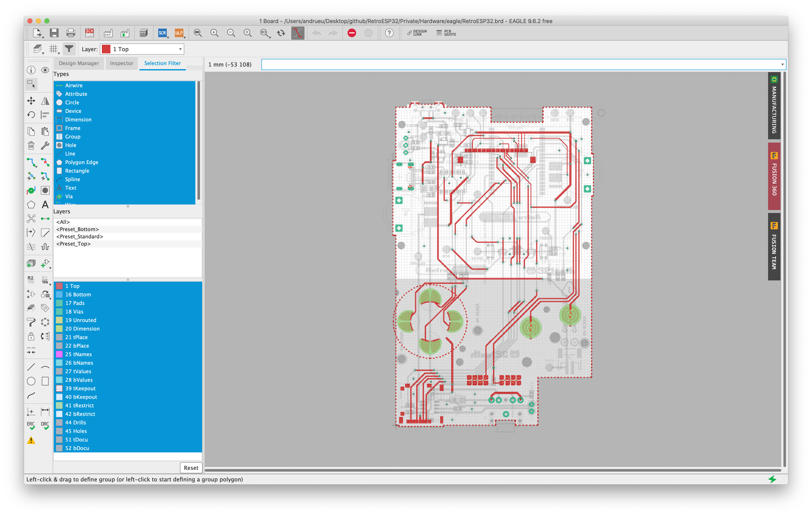Toggle the single-layer mode X button
The height and width of the screenshot is (516, 812).
298,33
